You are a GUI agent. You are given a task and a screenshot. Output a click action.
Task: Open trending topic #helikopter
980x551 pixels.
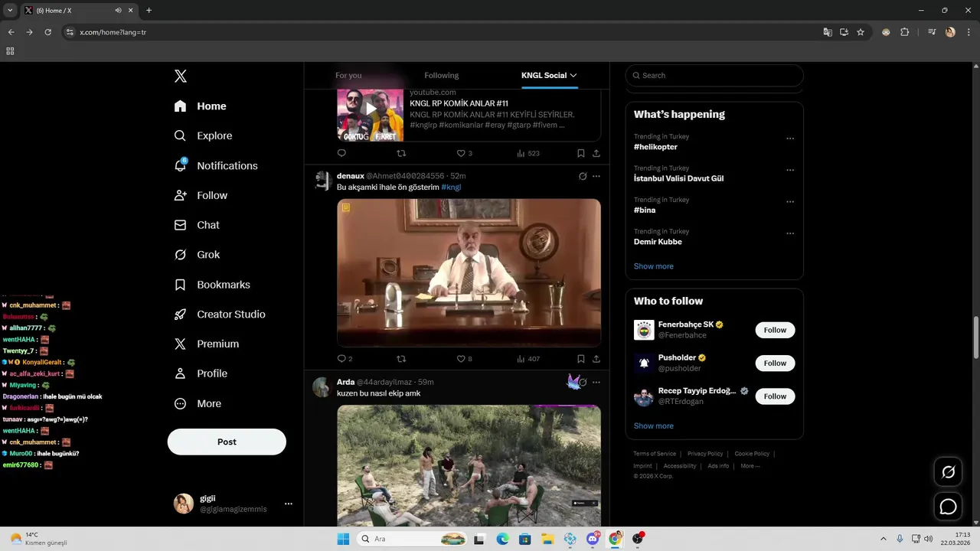(x=655, y=146)
